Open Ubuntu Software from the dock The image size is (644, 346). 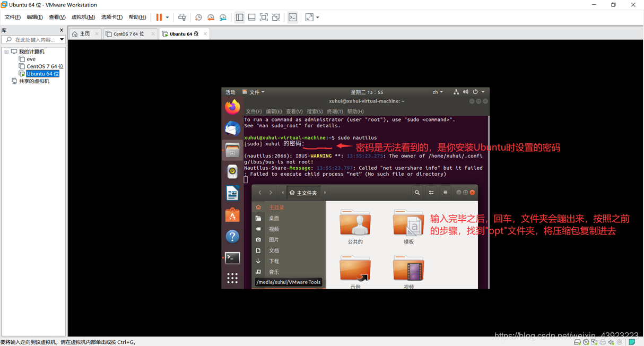pos(232,215)
